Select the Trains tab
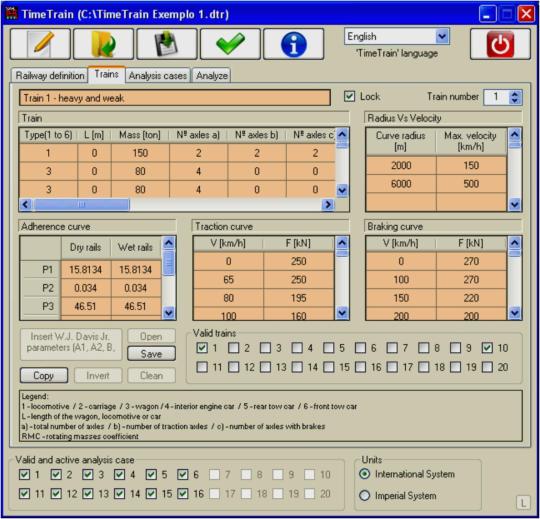 (106, 74)
